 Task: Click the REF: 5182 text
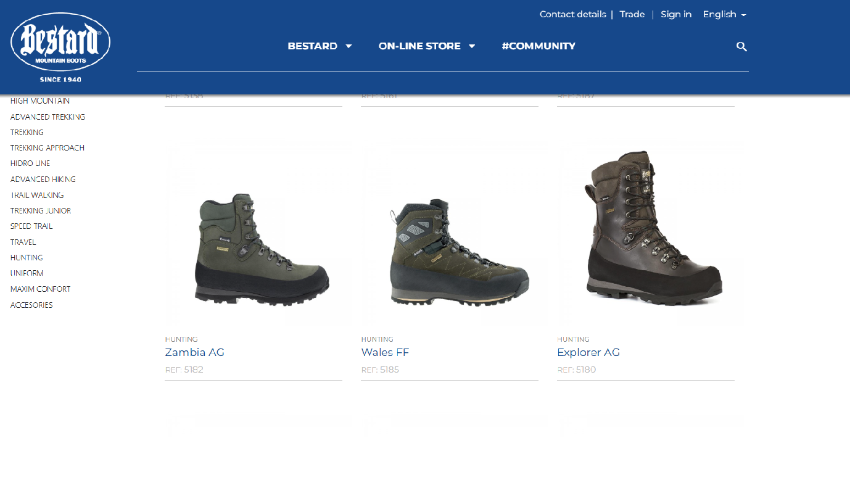point(184,370)
